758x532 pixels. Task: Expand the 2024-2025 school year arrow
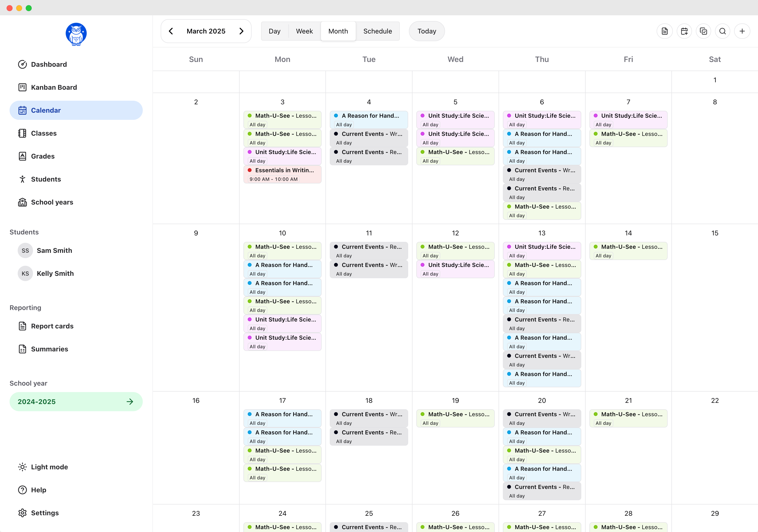[x=130, y=402]
